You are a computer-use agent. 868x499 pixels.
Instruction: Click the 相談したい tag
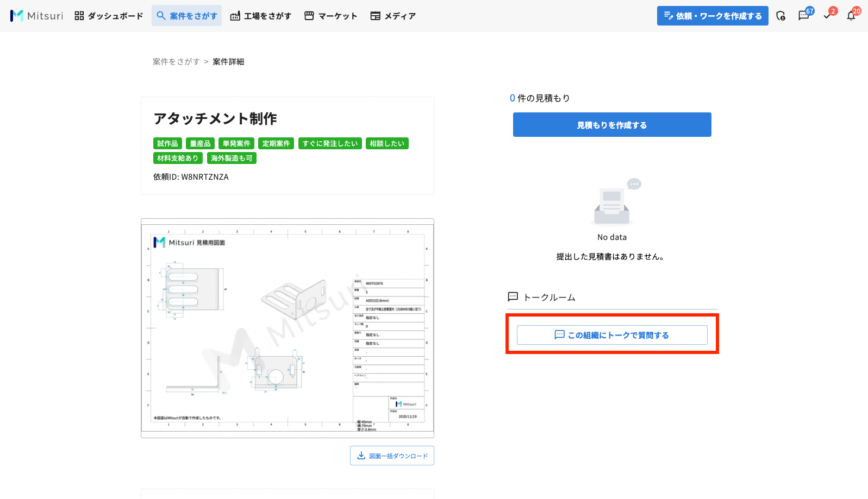pyautogui.click(x=387, y=143)
